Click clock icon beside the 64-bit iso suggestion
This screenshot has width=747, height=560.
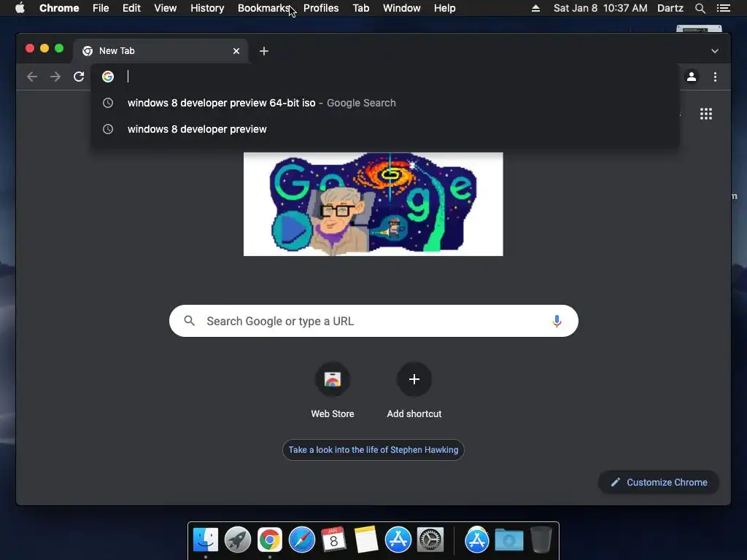tap(108, 103)
